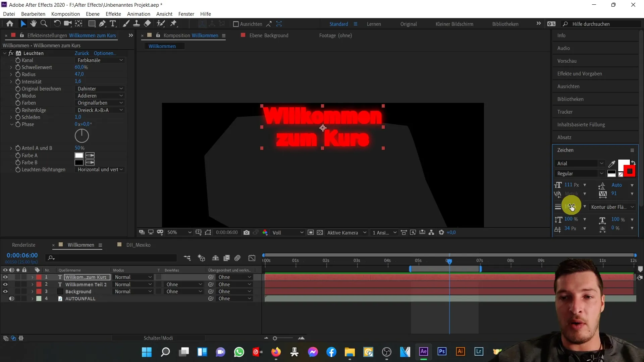Viewport: 644px width, 362px height.
Task: Toggle stopwatch for Radius property
Action: pos(18,74)
